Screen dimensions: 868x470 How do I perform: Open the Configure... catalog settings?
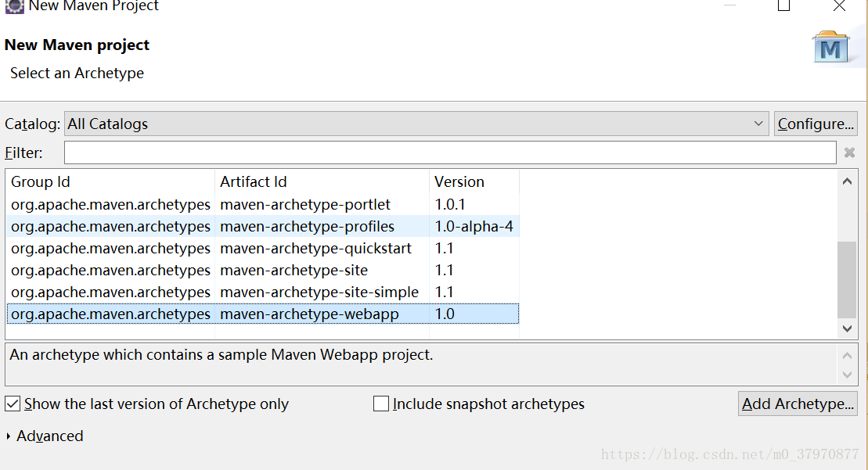[x=816, y=124]
